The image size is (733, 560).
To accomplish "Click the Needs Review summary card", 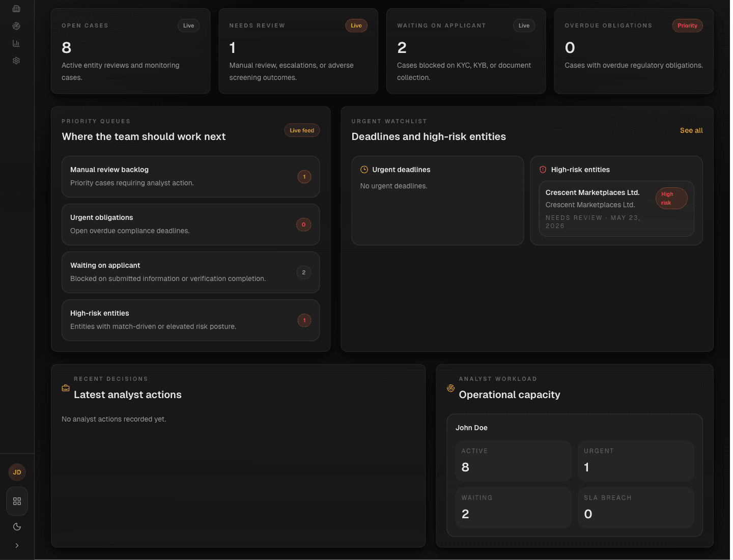I will (298, 51).
